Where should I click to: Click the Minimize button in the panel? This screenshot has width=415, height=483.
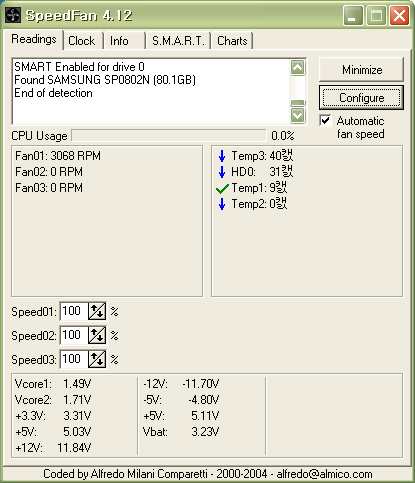pos(362,70)
